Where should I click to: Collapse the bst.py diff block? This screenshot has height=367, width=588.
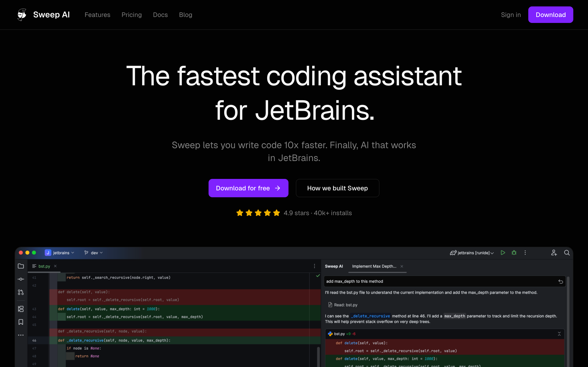tap(559, 334)
